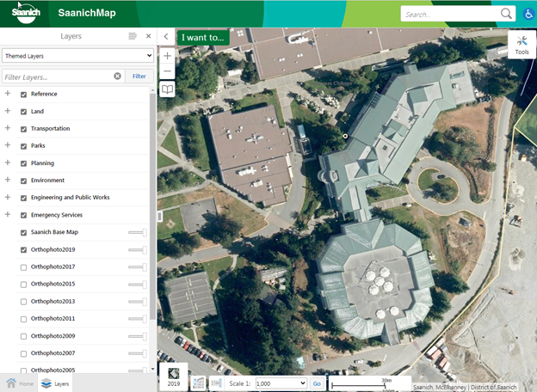Image resolution: width=537 pixels, height=392 pixels.
Task: Open the Themed Layers dropdown
Action: 77,55
